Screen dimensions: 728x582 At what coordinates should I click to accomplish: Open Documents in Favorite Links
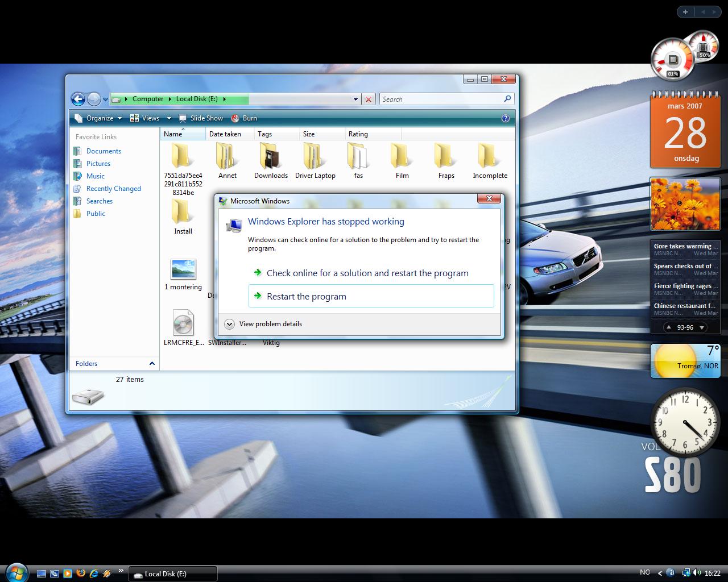(x=104, y=151)
